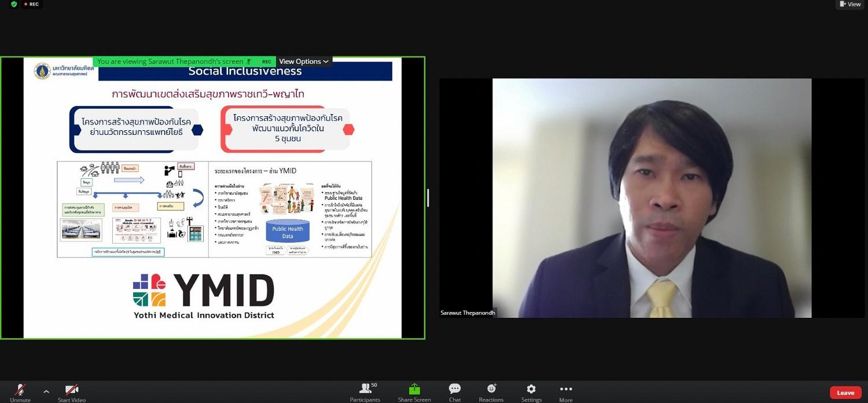Click the Mahidol University seal on the slide
Screen dimensions: 868x403
coord(42,71)
